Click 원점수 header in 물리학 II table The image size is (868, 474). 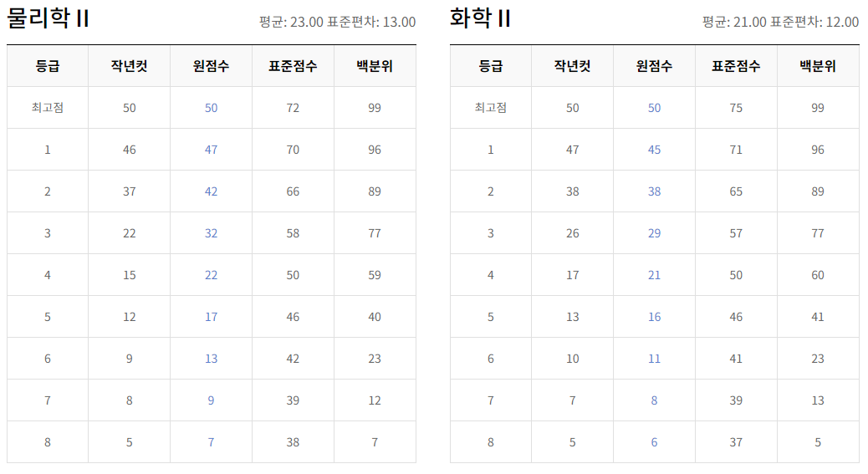tap(211, 66)
